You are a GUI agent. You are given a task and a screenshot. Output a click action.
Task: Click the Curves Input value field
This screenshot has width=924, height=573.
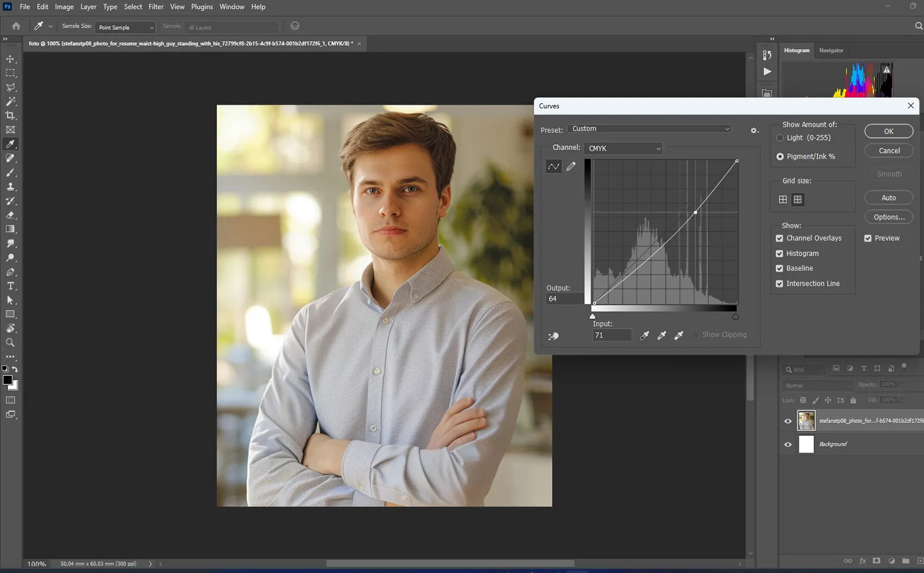(x=612, y=335)
